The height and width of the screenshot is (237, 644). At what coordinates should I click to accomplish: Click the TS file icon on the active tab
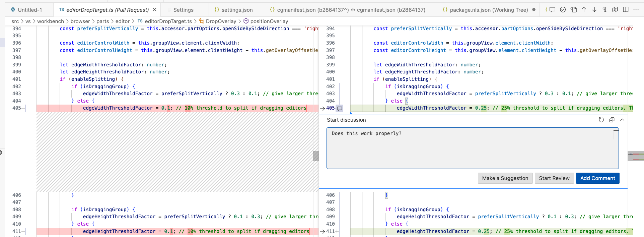tap(62, 10)
